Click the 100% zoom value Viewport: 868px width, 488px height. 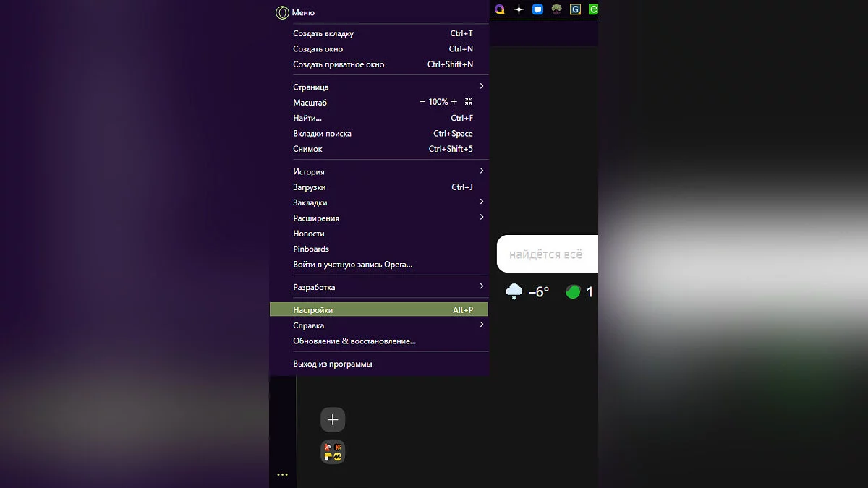coord(438,102)
